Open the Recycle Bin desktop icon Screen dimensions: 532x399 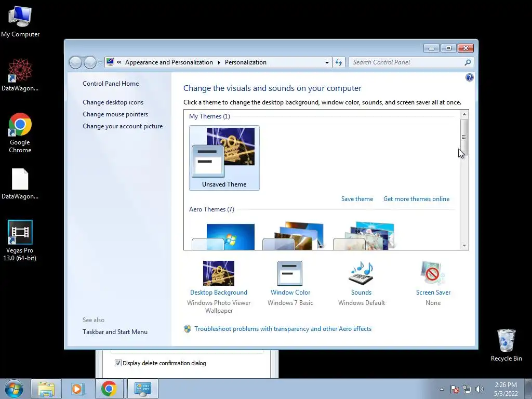click(x=506, y=345)
